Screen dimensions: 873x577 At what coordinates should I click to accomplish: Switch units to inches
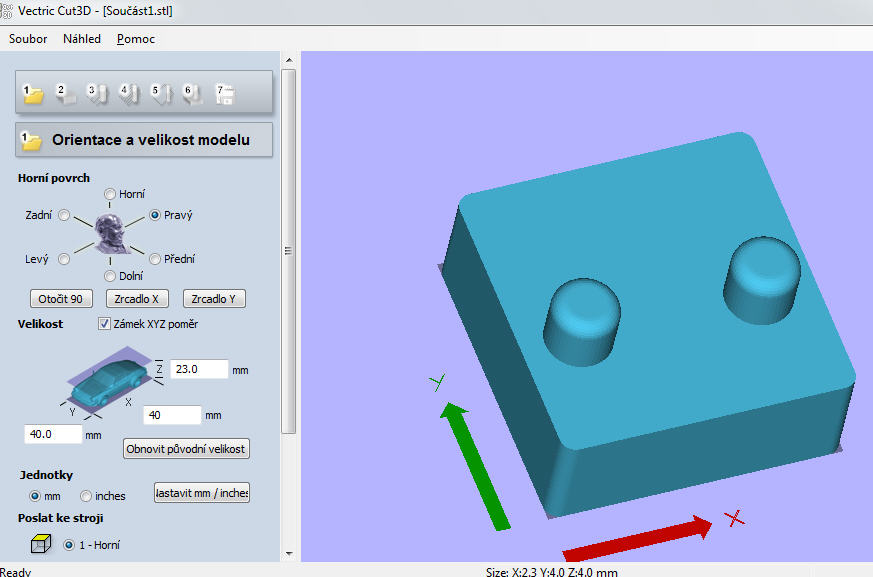coord(86,496)
